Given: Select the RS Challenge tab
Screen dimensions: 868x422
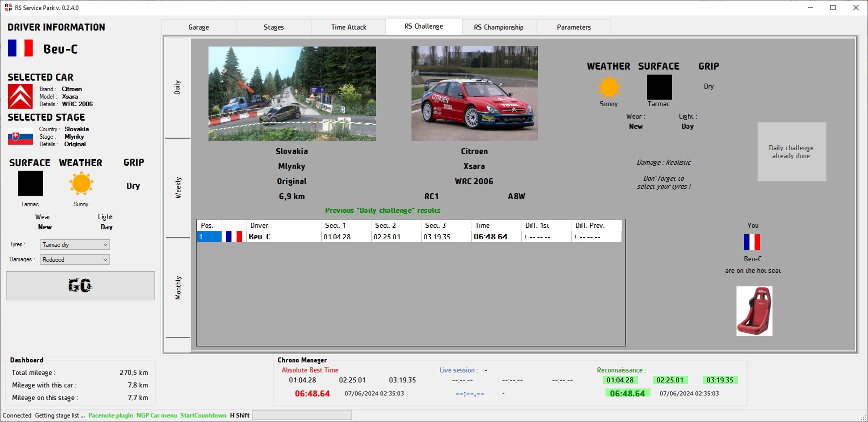Looking at the screenshot, I should (x=423, y=27).
